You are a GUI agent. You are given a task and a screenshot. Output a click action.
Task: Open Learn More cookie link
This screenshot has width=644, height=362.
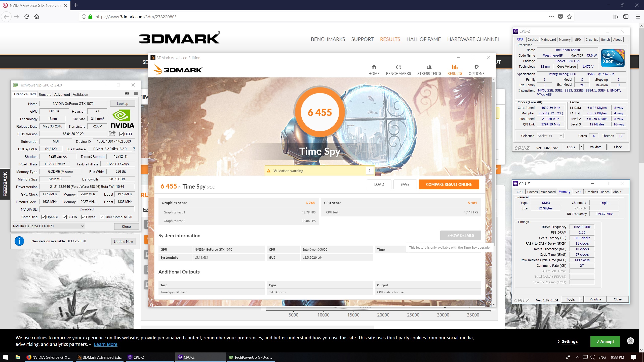tap(105, 344)
